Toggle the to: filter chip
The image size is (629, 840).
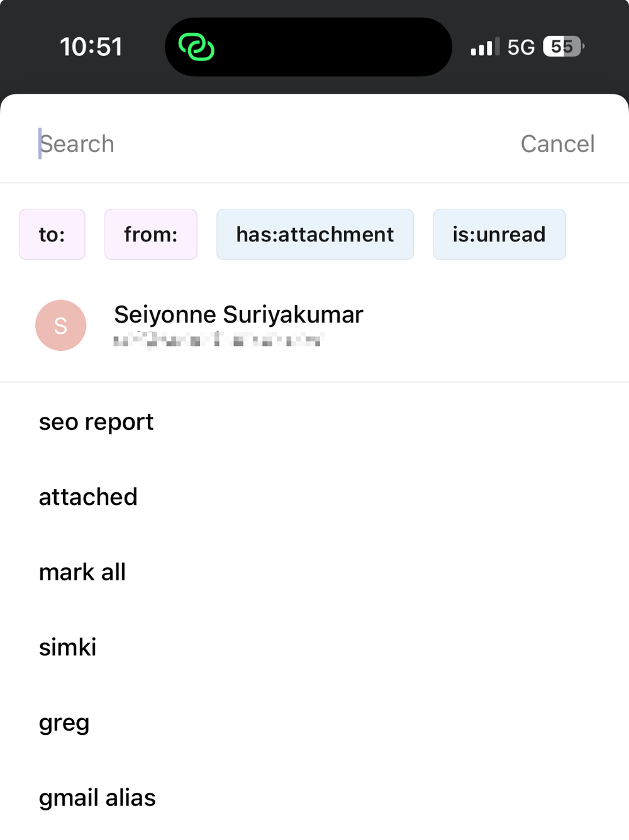[52, 234]
